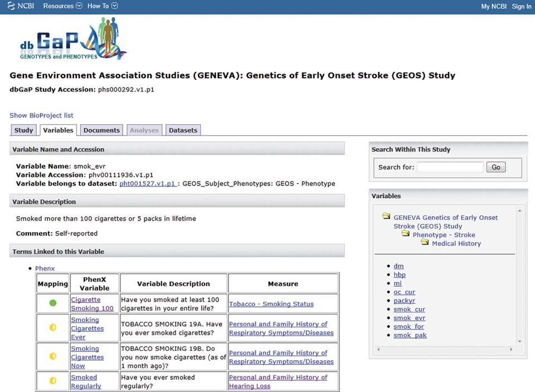Click the half-yellow mapping dot for Smoking Cigarettes Ever
535x392 pixels.
click(53, 327)
